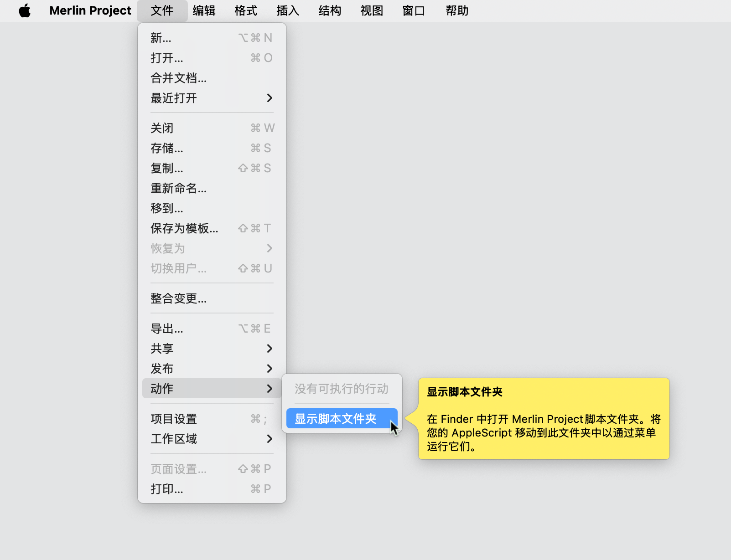
Task: Choose 关闭 to close the document
Action: (x=212, y=128)
